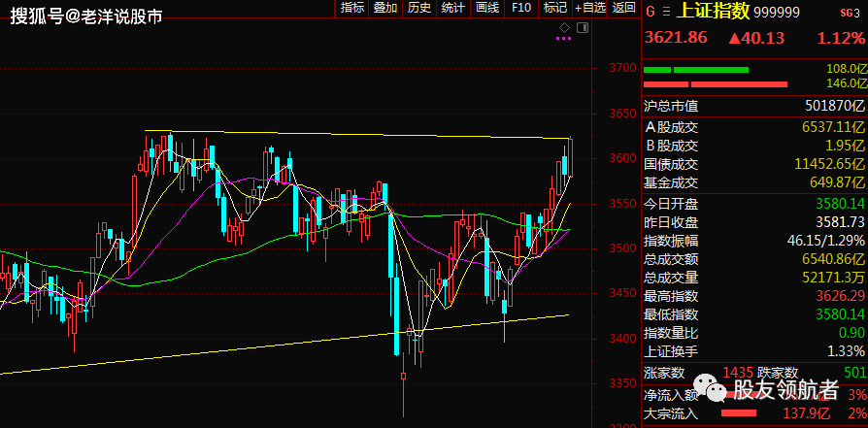The height and width of the screenshot is (428, 868).
Task: Click the magenta three-dot marker
Action: pyautogui.click(x=563, y=38)
